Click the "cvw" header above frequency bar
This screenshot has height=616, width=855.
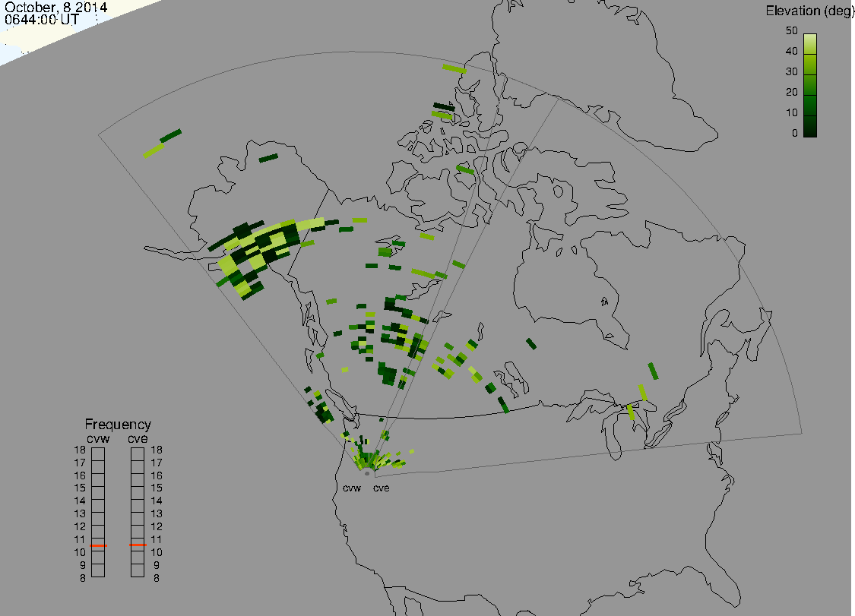98,439
